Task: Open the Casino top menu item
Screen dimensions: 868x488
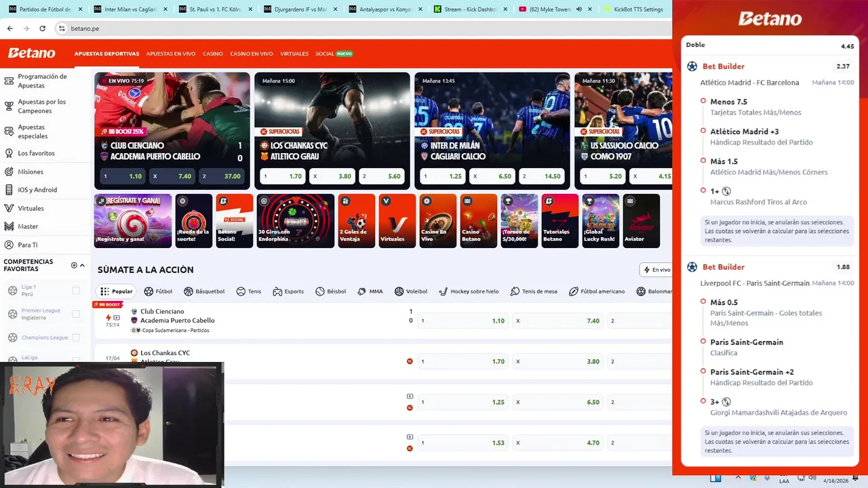Action: [x=213, y=54]
